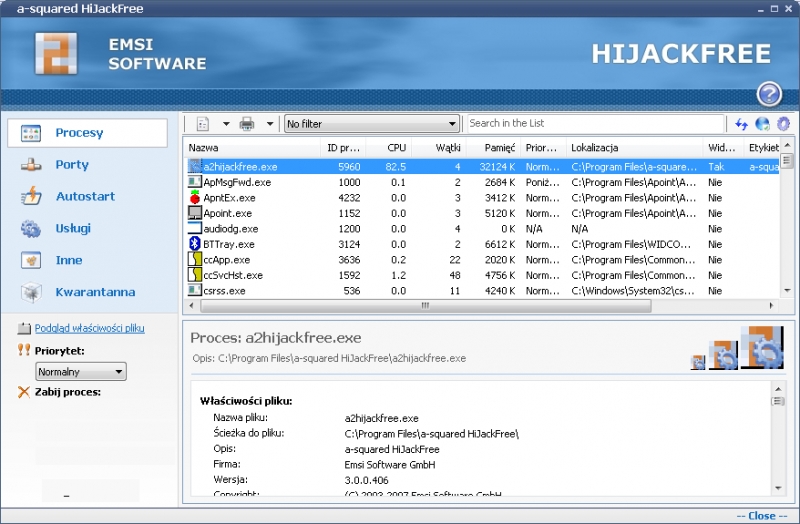Click details pane scroll down arrow

point(778,488)
